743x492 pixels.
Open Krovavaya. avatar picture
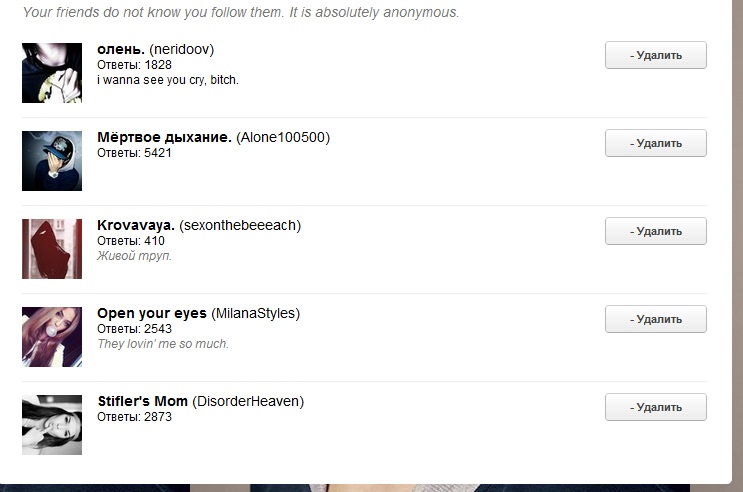52,249
